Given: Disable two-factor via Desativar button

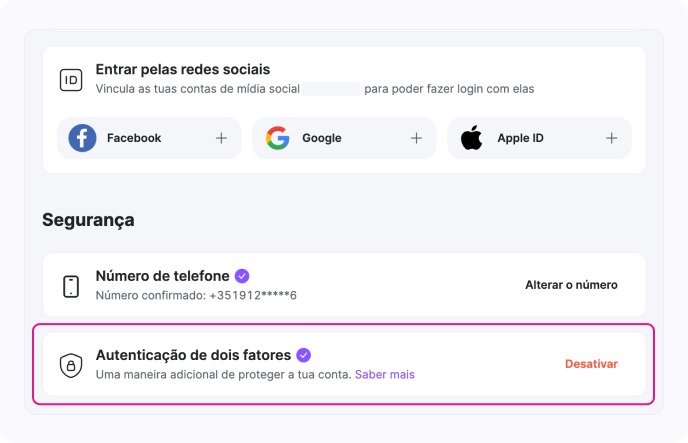Looking at the screenshot, I should (591, 364).
